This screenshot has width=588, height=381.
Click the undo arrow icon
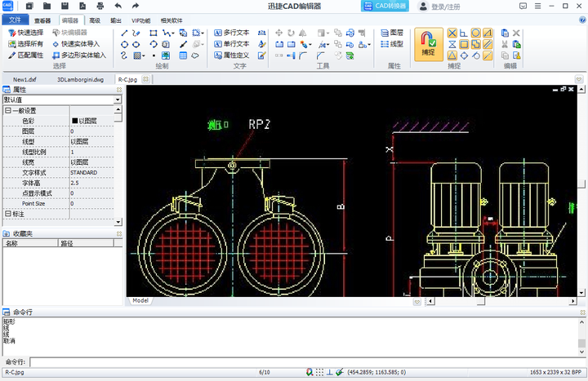click(x=118, y=7)
